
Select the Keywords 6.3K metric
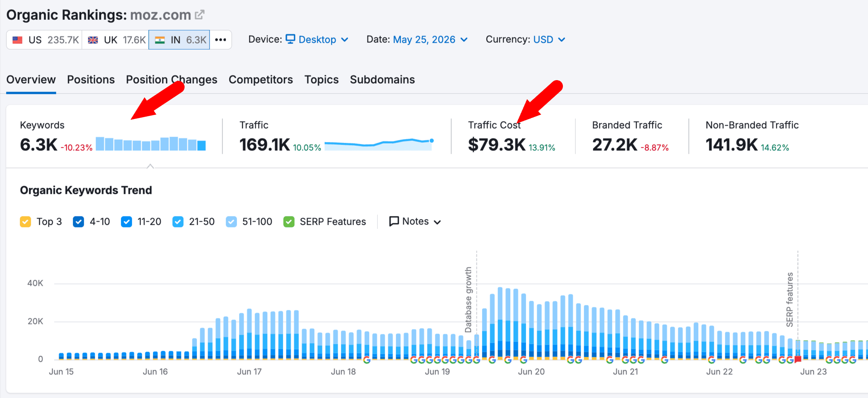(39, 145)
